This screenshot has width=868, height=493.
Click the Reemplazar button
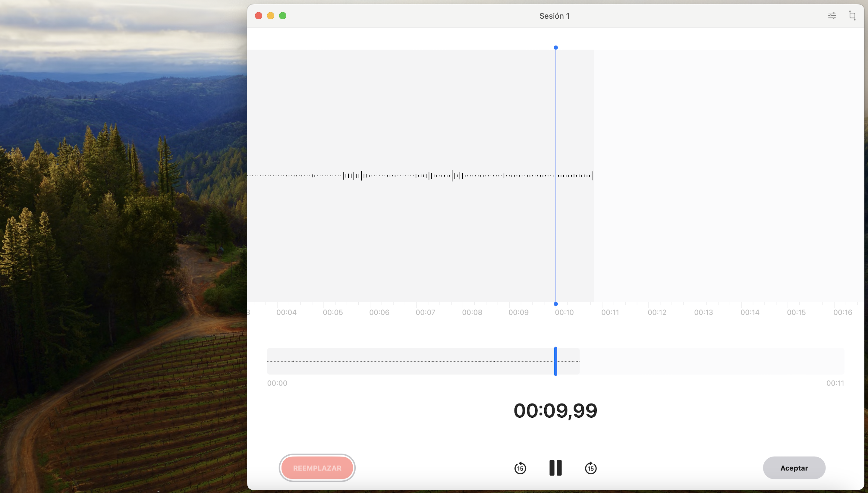tap(317, 468)
